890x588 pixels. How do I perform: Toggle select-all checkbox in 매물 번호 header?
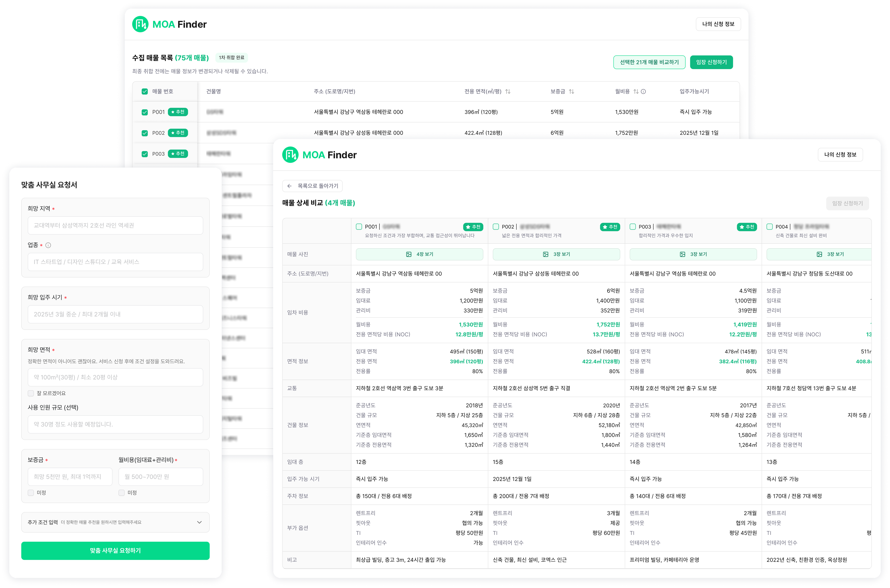(145, 91)
